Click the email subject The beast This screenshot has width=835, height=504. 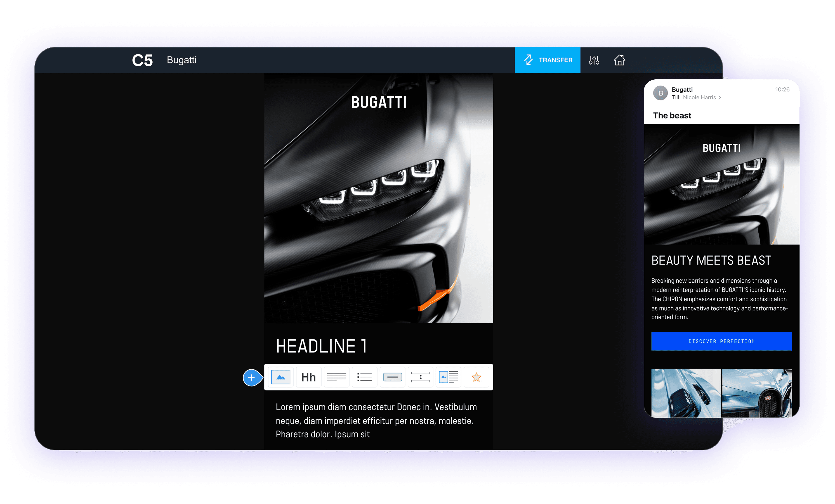(x=672, y=115)
